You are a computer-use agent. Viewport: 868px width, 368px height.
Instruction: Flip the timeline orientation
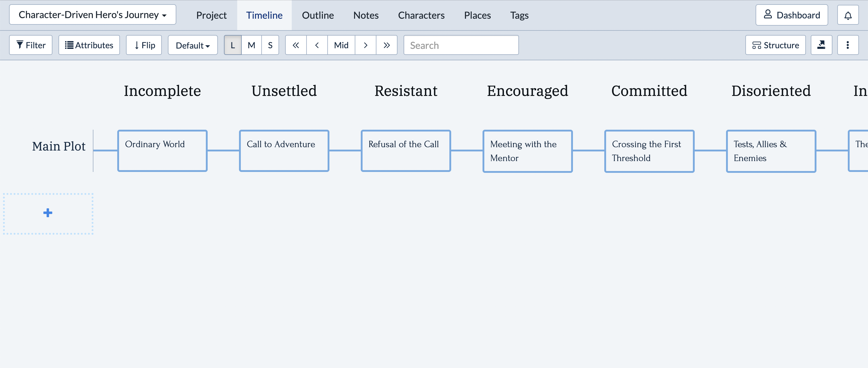[144, 45]
